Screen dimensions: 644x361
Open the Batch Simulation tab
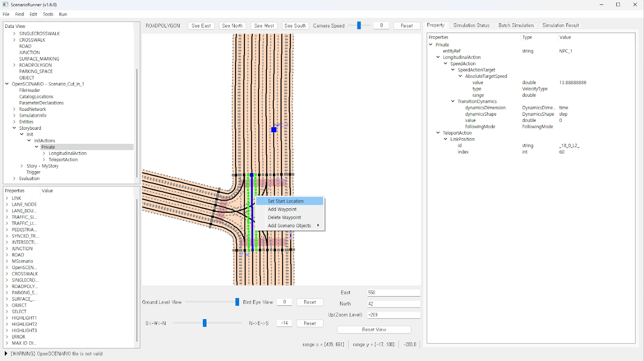516,25
